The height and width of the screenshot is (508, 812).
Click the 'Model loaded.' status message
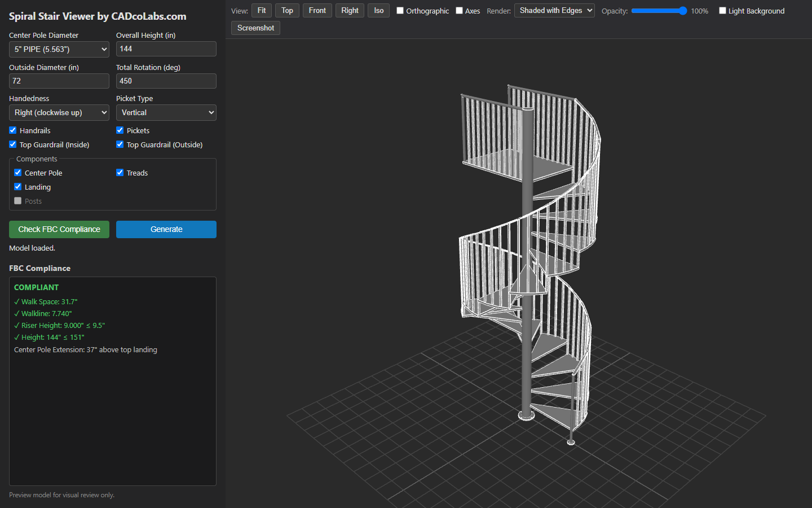[x=32, y=248]
